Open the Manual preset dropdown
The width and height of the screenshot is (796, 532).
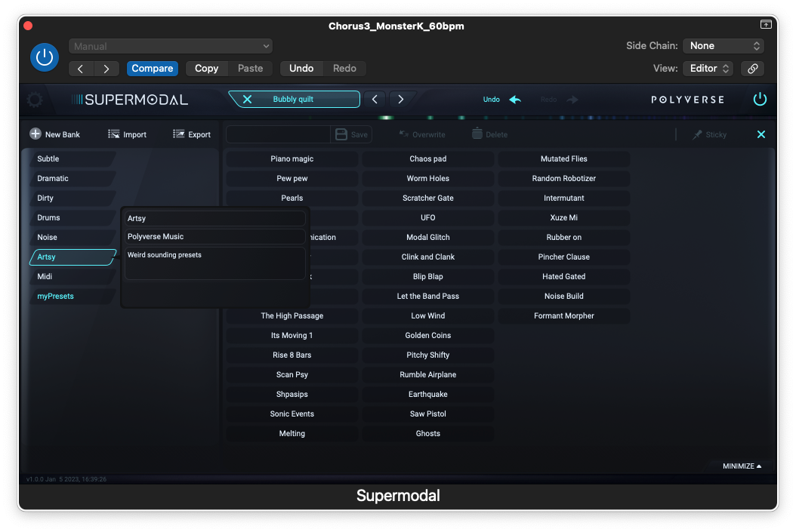tap(171, 47)
